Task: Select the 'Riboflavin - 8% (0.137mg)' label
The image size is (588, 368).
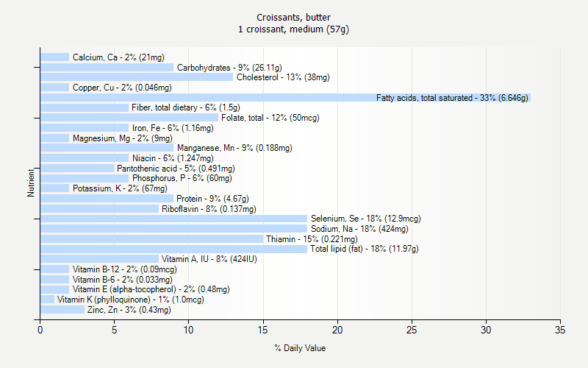Action: [x=209, y=209]
